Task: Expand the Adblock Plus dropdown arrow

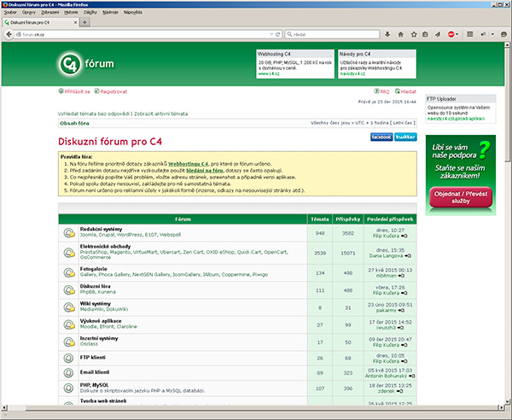Action: click(x=458, y=35)
